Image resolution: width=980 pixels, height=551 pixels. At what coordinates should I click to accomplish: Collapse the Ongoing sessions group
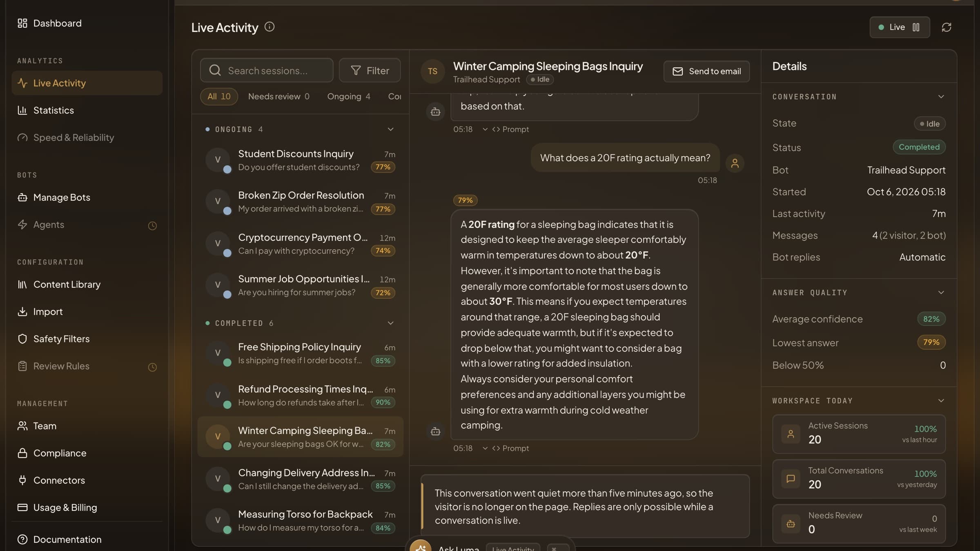click(x=390, y=129)
